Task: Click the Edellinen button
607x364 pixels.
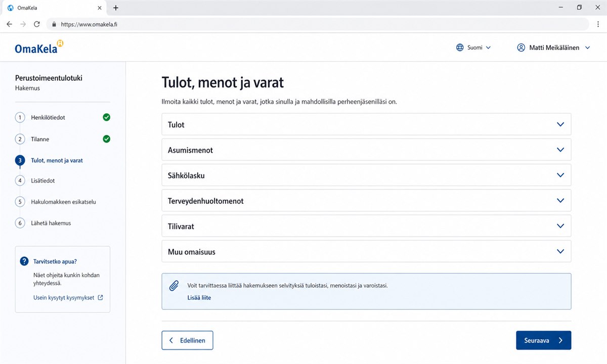Action: 187,340
